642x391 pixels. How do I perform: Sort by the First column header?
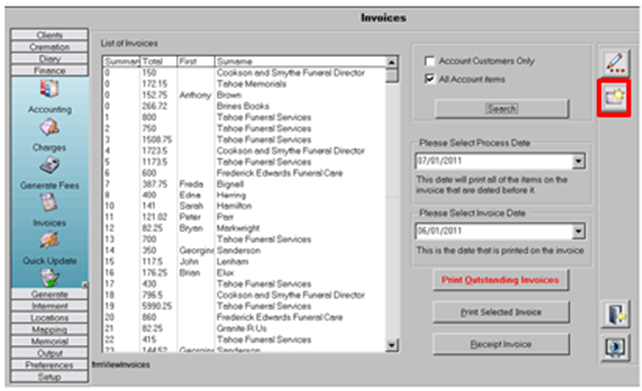[196, 61]
